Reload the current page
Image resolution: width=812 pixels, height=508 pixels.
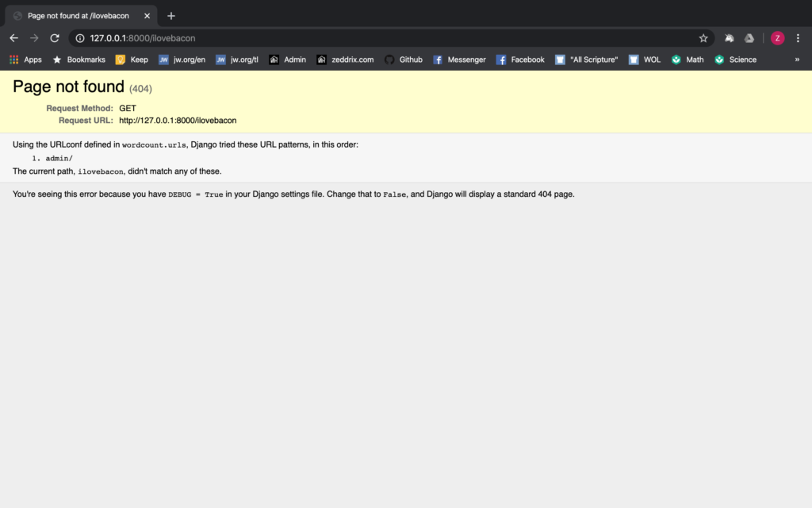pos(55,38)
